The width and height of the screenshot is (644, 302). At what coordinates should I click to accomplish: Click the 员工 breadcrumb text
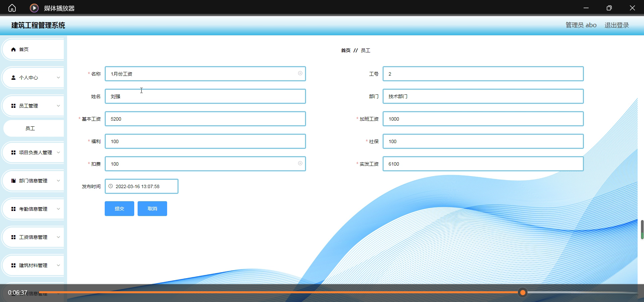coord(365,50)
